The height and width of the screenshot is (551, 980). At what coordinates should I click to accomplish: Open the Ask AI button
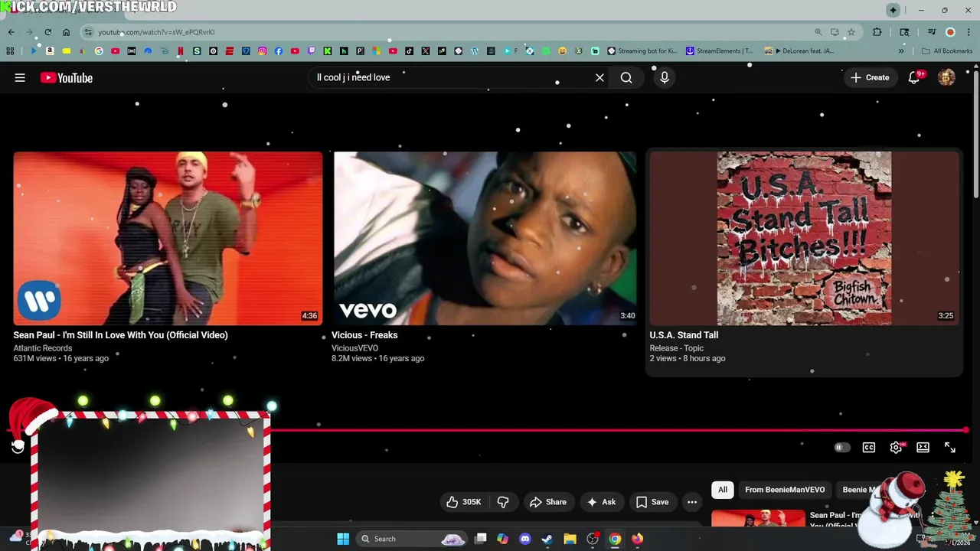(601, 502)
